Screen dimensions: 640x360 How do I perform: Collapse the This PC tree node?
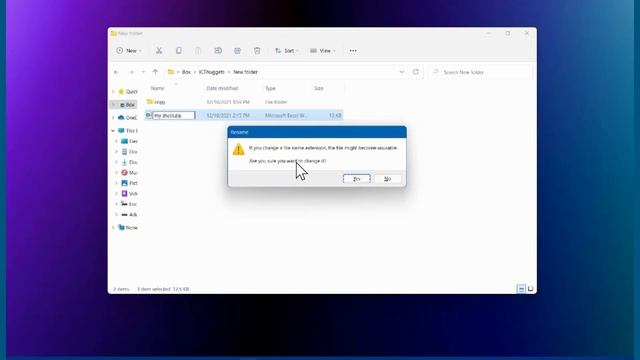(113, 131)
